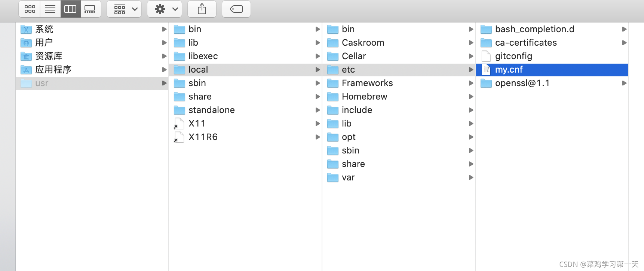Select the include folder name
Viewport: 644px width, 271px height.
tap(357, 110)
